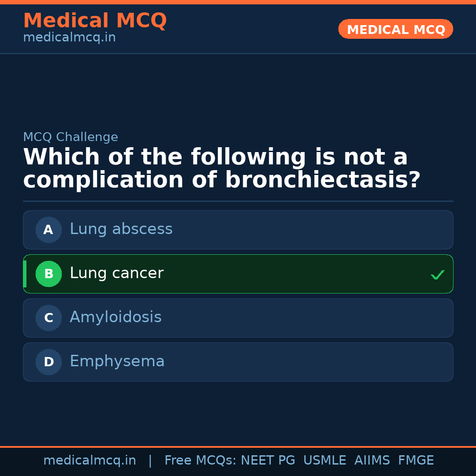The image size is (476, 476).
Task: Click the divider line below the question
Action: pyautogui.click(x=238, y=201)
